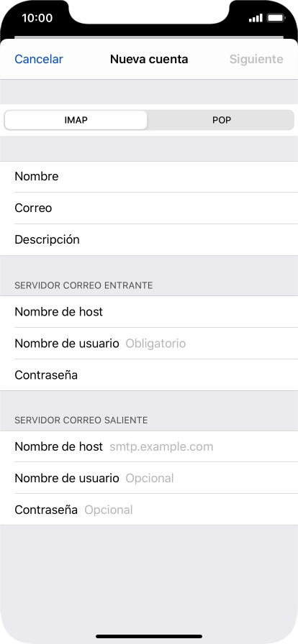
Task: Tap Siguiente to continue
Action: (x=256, y=59)
